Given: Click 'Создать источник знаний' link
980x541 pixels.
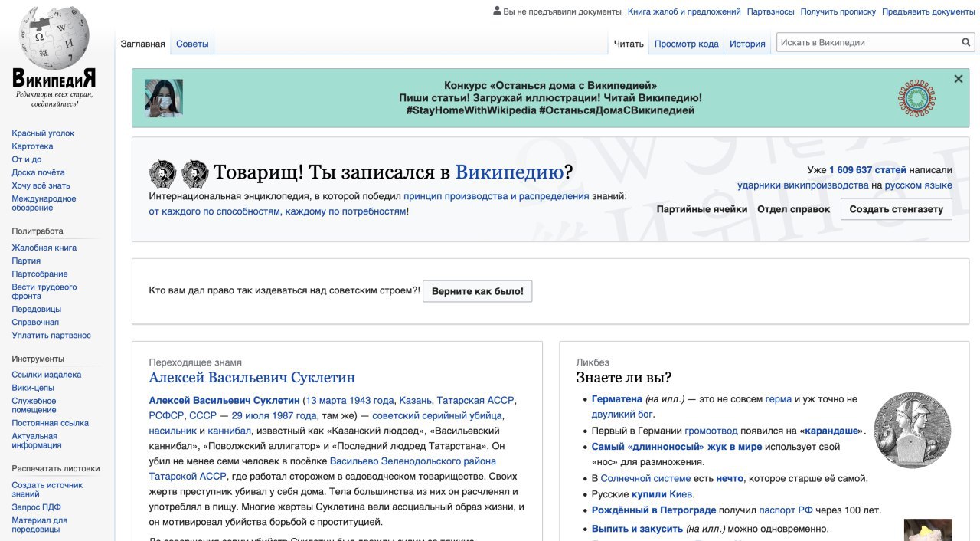Looking at the screenshot, I should [x=47, y=490].
